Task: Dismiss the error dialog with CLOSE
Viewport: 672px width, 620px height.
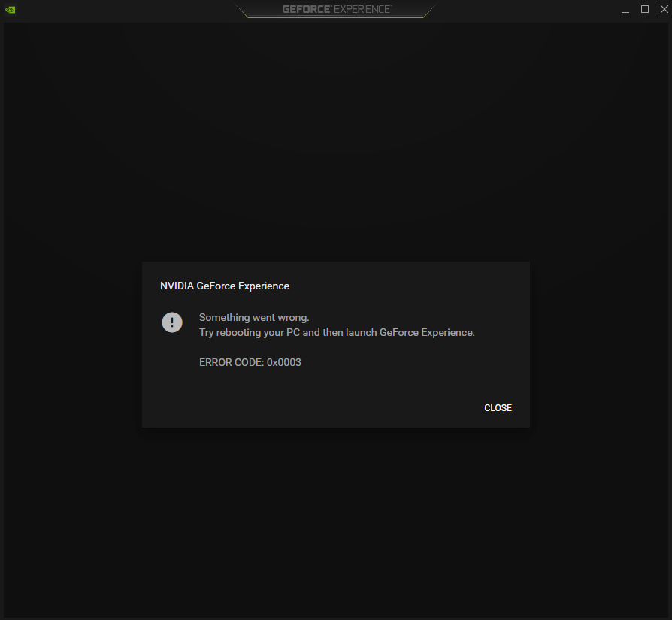Action: [x=498, y=408]
